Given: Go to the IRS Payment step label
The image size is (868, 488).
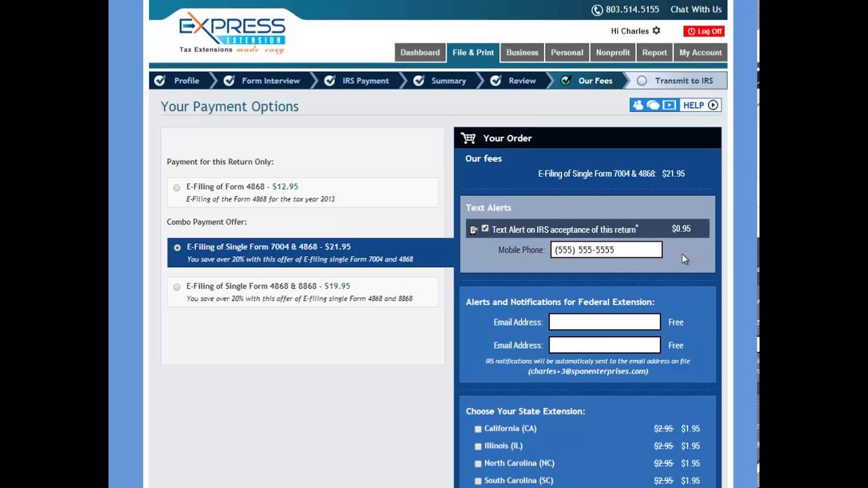Looking at the screenshot, I should point(366,81).
